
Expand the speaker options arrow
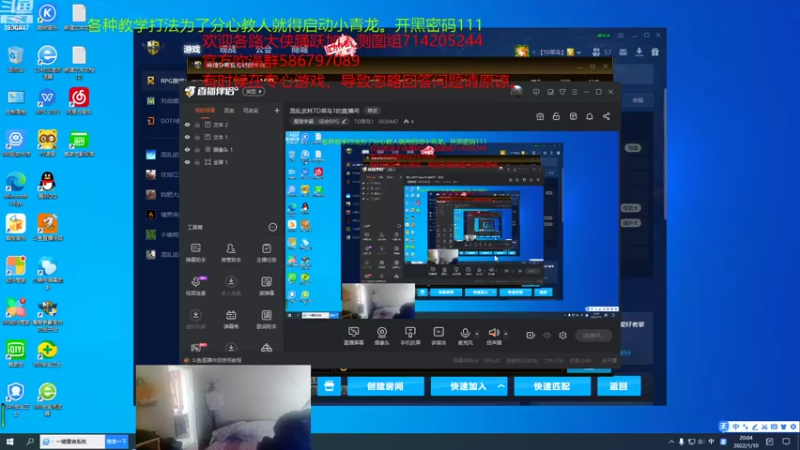coord(506,334)
